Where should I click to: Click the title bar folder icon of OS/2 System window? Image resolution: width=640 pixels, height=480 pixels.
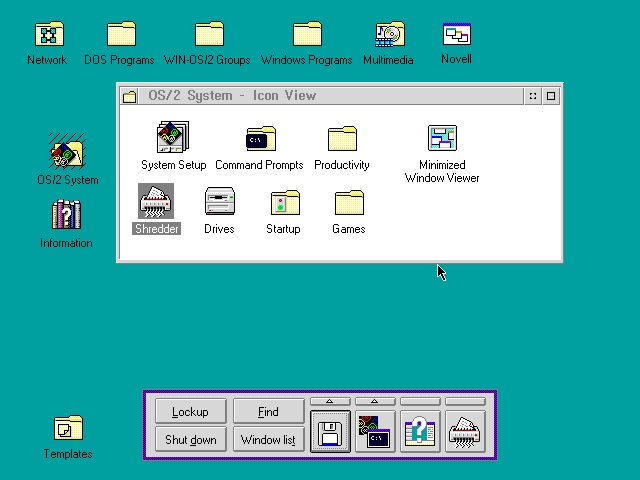129,96
